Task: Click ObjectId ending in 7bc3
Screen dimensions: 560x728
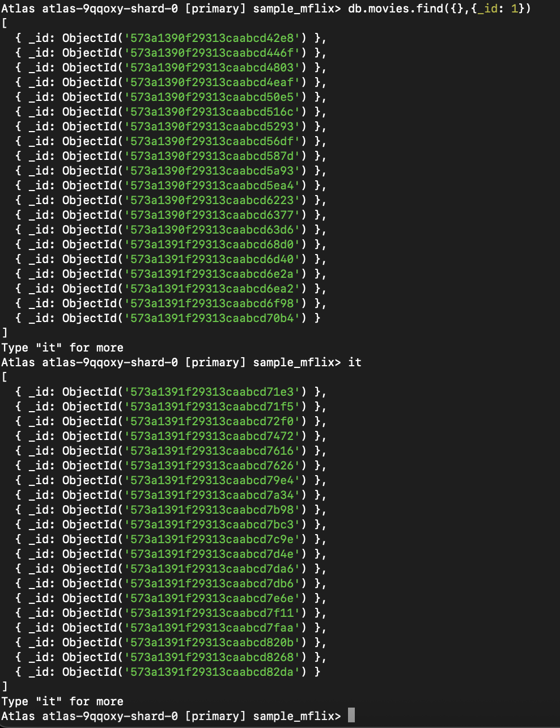Action: (x=184, y=524)
